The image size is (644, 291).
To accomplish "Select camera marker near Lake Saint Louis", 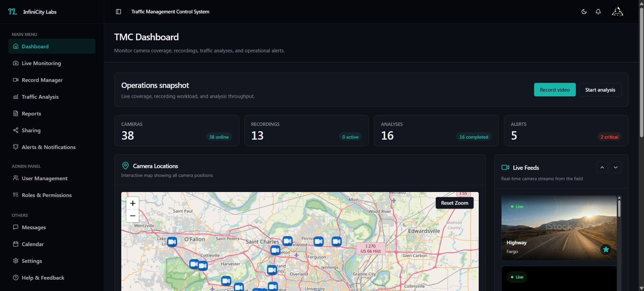I will [x=172, y=242].
